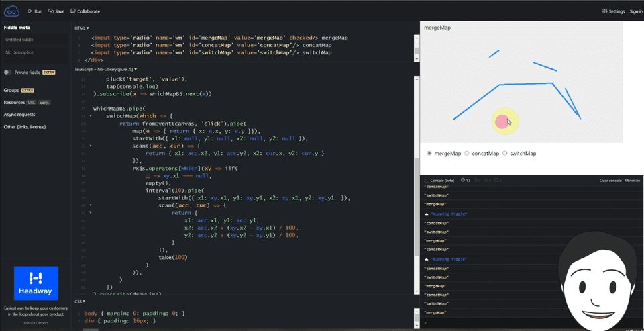Open the CSS panel dropdown
This screenshot has width=644, height=331.
click(x=80, y=302)
